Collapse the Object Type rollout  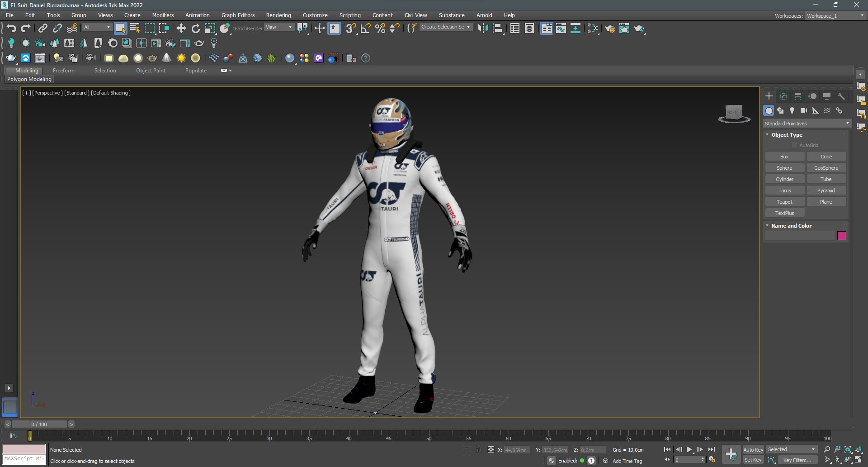click(x=767, y=135)
